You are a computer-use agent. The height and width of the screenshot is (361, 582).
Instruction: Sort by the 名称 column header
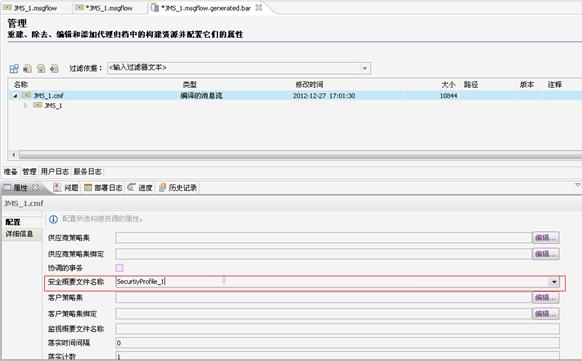(21, 85)
